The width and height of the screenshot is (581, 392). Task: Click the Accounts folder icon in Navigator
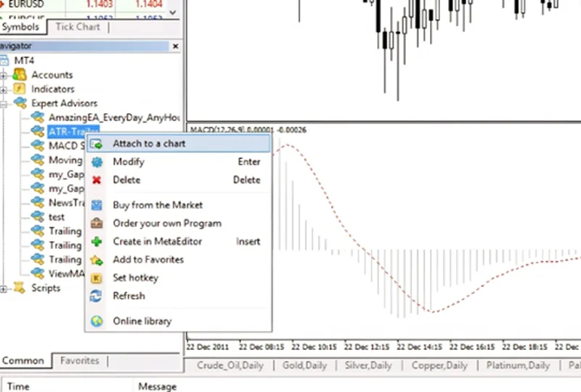click(20, 75)
